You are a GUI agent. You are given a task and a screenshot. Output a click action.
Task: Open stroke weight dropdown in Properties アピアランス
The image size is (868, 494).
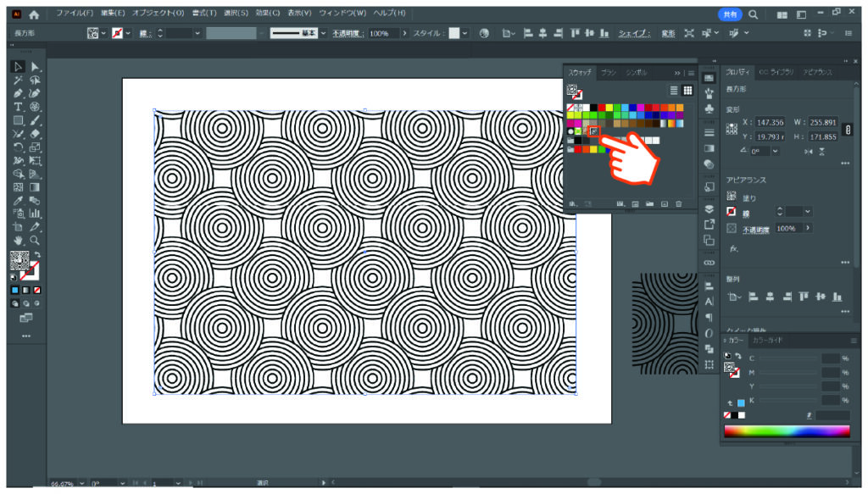(808, 211)
